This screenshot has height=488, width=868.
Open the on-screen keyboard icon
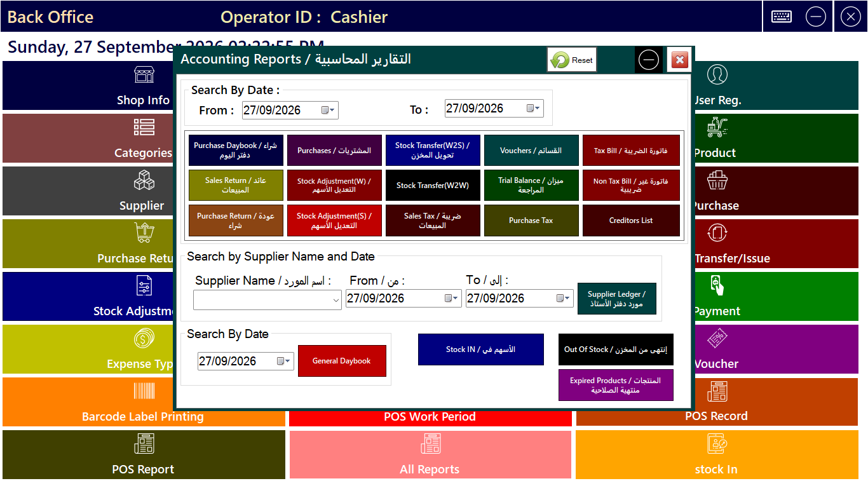(x=781, y=17)
